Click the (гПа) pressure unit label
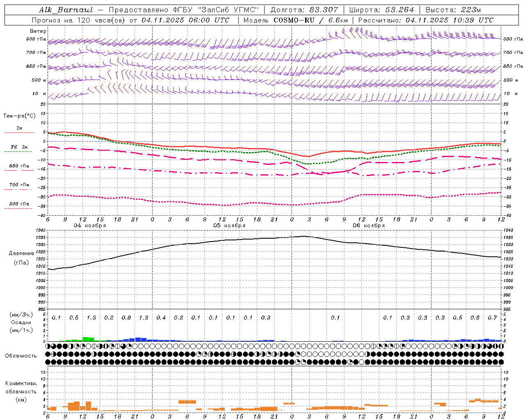Image resolution: width=525 pixels, height=420 pixels. tap(21, 263)
